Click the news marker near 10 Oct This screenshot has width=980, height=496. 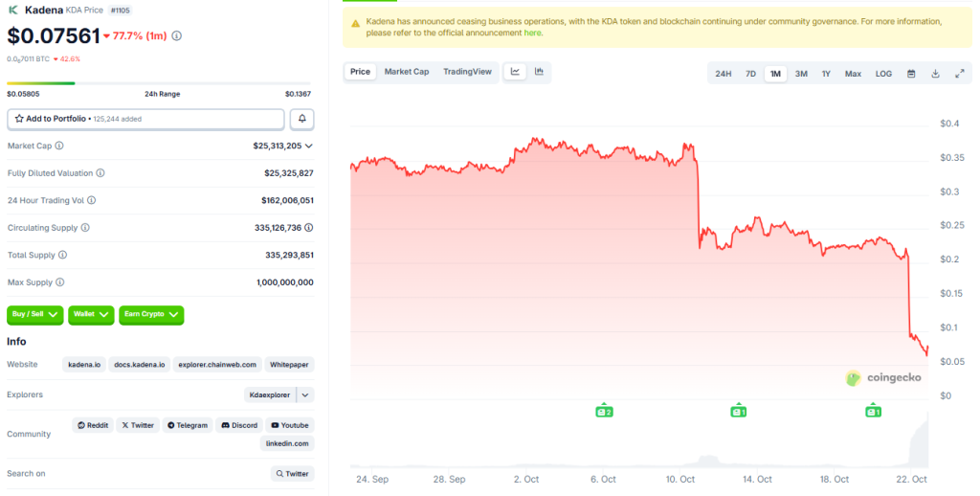click(738, 411)
